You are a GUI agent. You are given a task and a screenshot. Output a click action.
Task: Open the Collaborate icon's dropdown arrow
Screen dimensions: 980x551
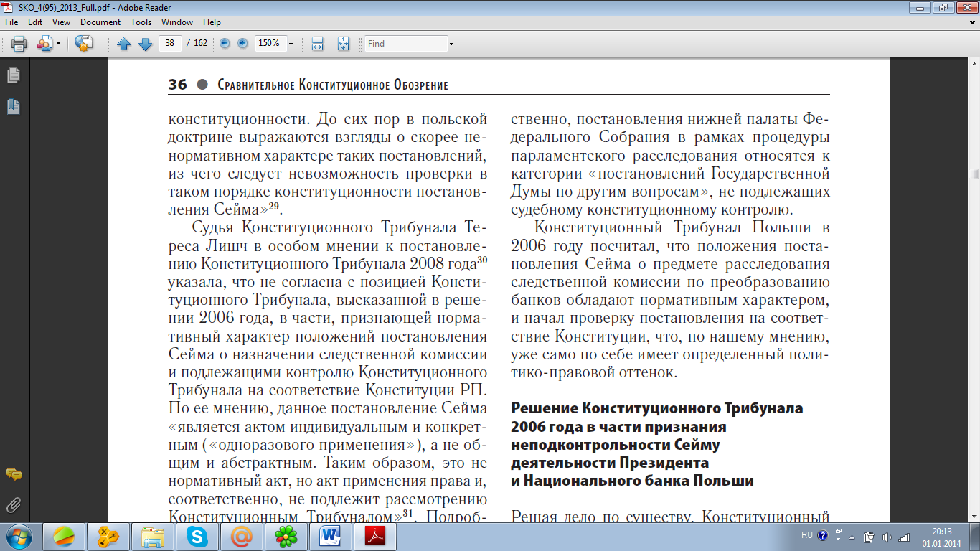58,44
